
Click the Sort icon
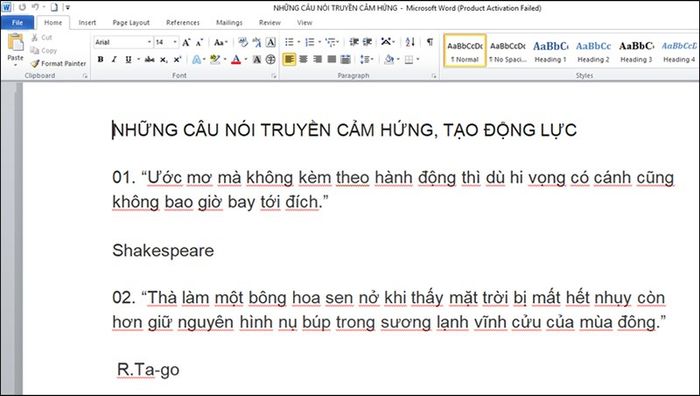tap(410, 42)
